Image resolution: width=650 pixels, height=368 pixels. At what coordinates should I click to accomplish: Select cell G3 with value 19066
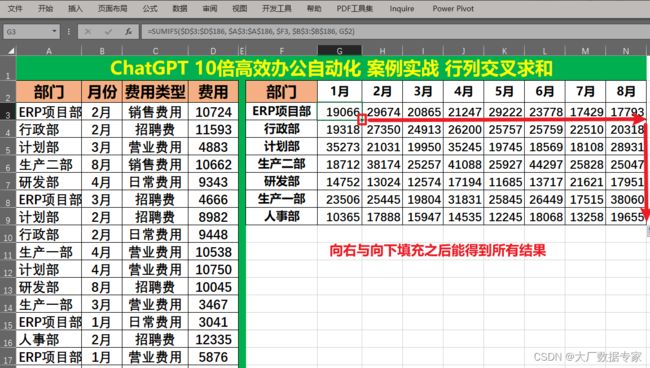point(340,112)
